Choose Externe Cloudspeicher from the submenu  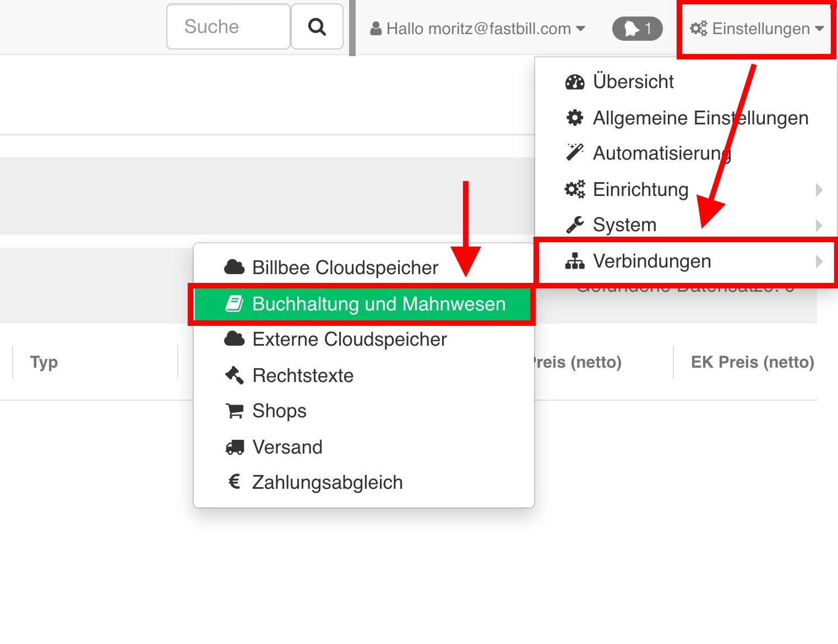349,340
